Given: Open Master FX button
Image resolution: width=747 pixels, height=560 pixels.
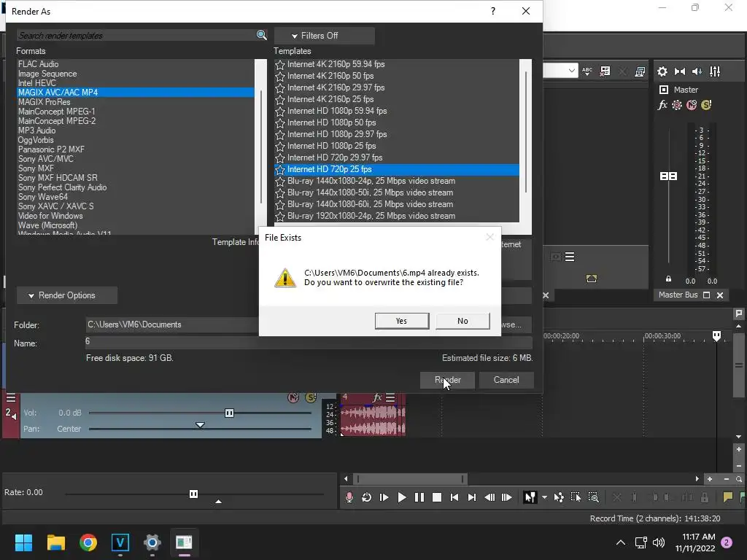Looking at the screenshot, I should [x=662, y=105].
